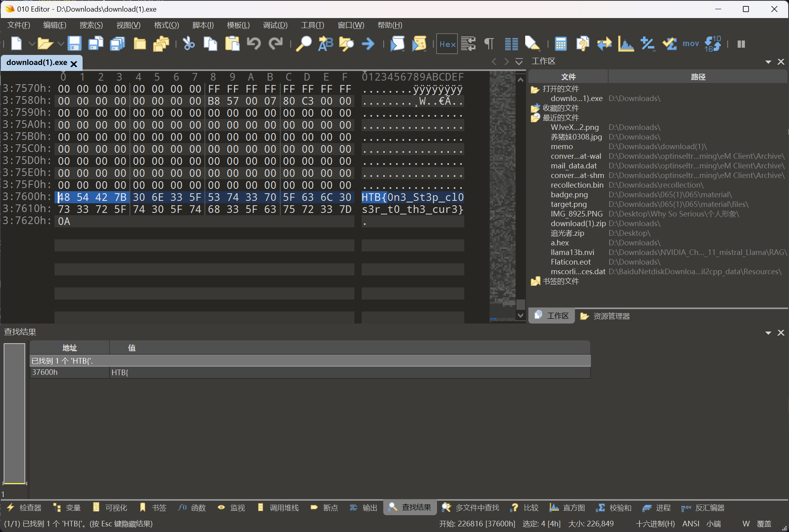Image resolution: width=789 pixels, height=532 pixels.
Task: Click the hex view vertical scrollbar thumb
Action: coord(521,304)
